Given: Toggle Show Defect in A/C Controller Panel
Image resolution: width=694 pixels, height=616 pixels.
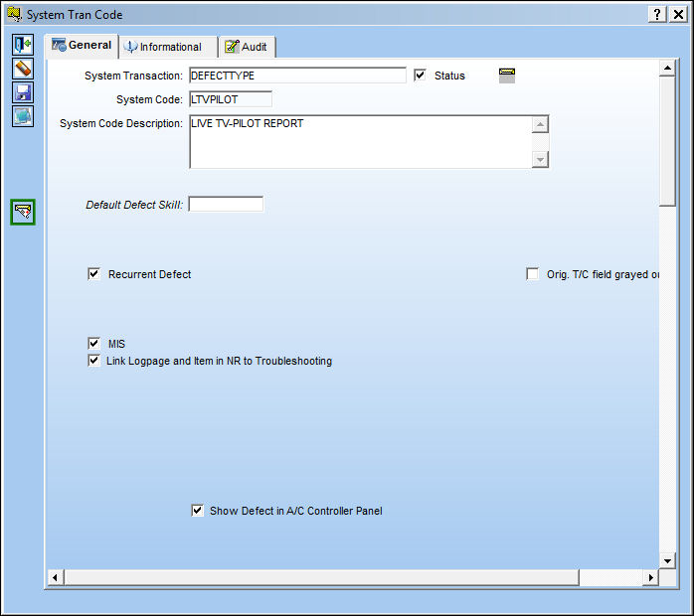Looking at the screenshot, I should (x=198, y=511).
